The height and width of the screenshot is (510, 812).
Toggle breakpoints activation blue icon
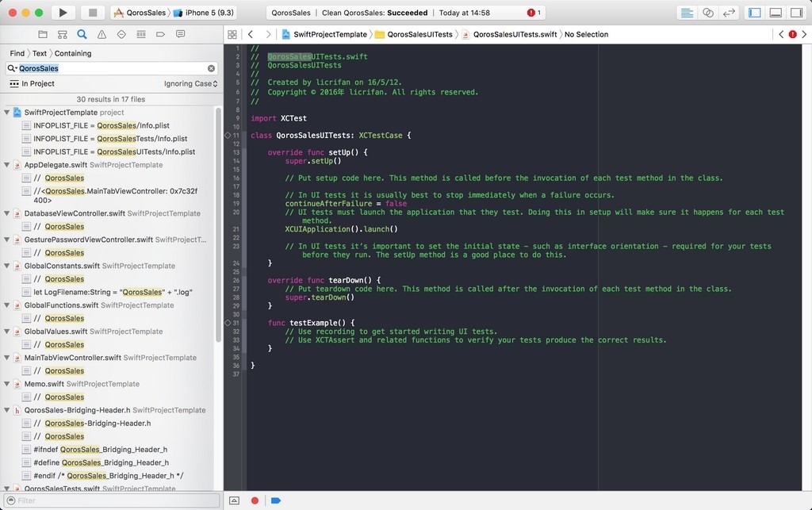pyautogui.click(x=276, y=500)
